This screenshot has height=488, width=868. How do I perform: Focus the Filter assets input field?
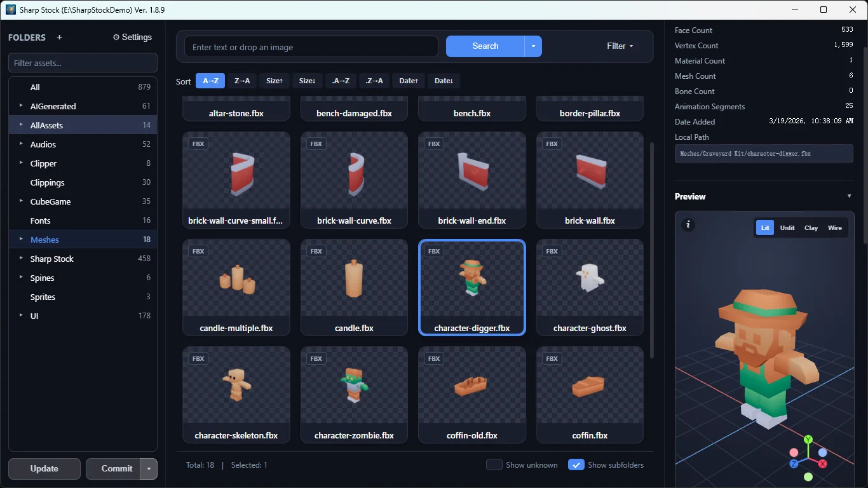pyautogui.click(x=83, y=63)
